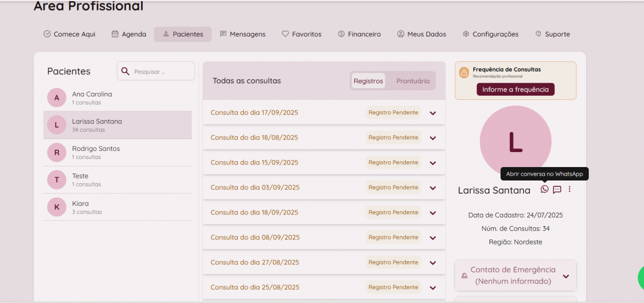The image size is (644, 303).
Task: Click the magnifying glass search icon
Action: pyautogui.click(x=126, y=71)
